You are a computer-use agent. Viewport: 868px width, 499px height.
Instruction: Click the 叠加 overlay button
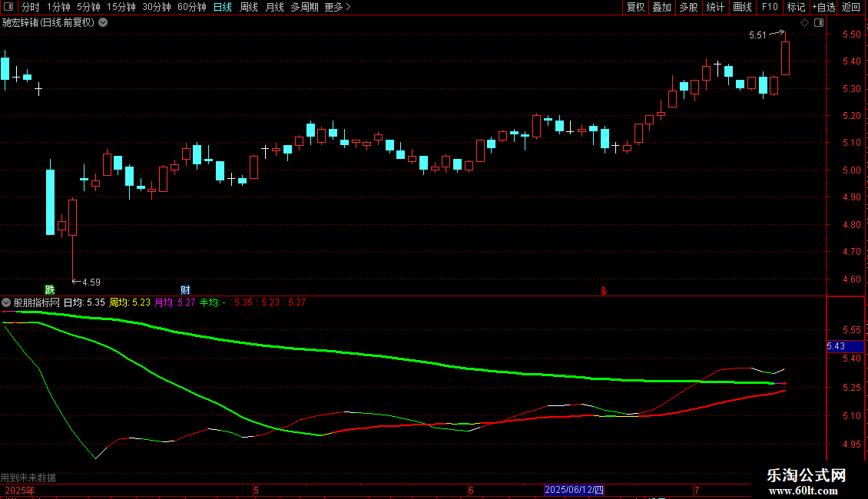pyautogui.click(x=662, y=7)
